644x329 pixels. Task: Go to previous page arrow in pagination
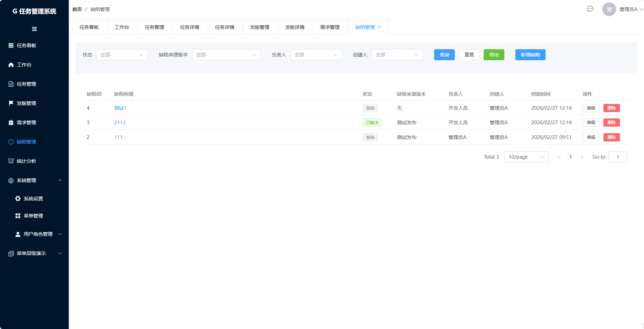pyautogui.click(x=559, y=157)
